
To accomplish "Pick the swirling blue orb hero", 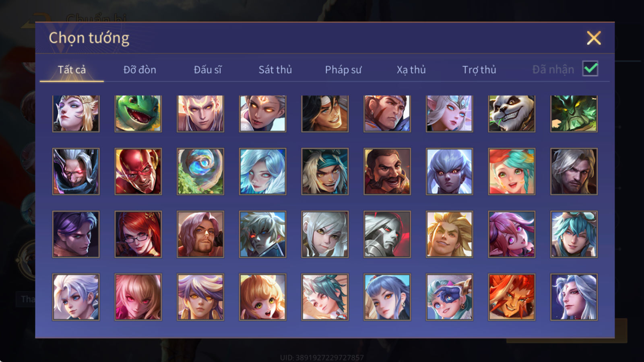I will 200,171.
